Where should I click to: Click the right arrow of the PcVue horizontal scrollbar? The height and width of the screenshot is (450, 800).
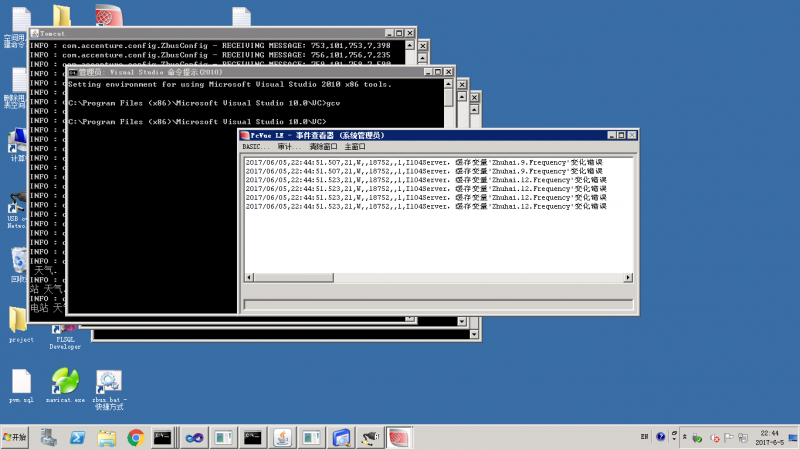628,278
